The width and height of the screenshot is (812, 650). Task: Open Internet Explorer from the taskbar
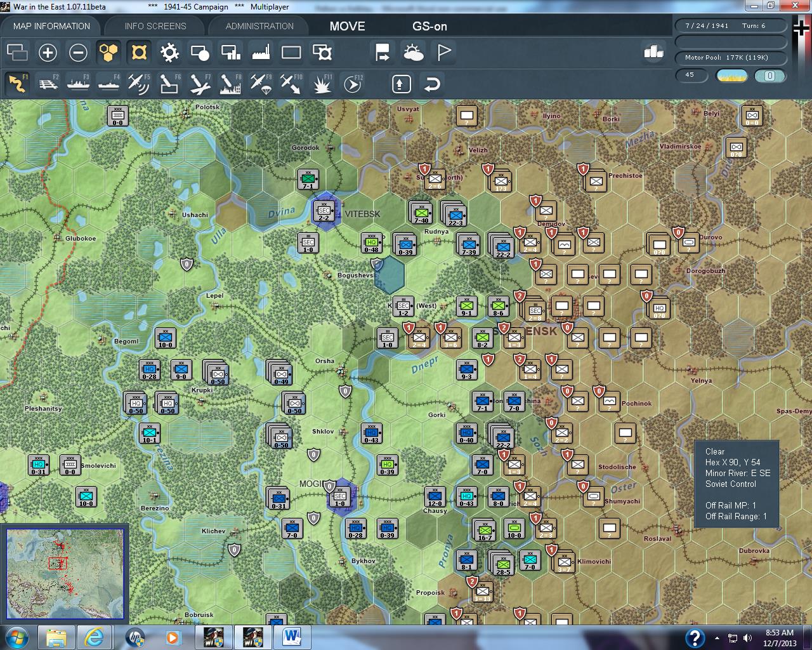[x=95, y=637]
